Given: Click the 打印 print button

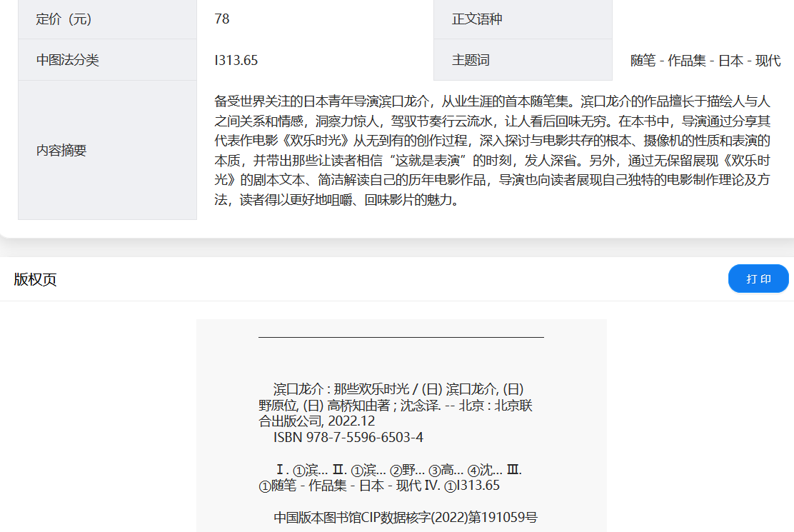Looking at the screenshot, I should 758,278.
